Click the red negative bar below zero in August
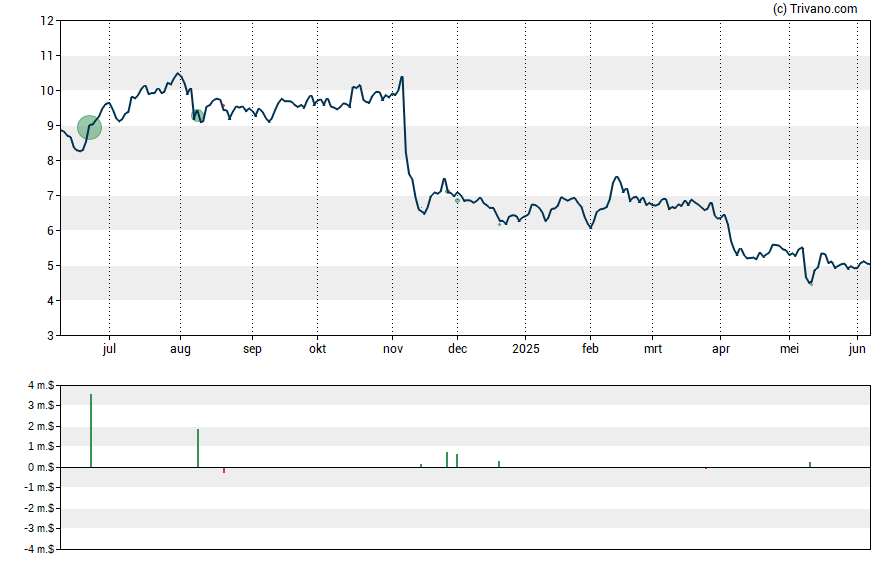The width and height of the screenshot is (888, 565). point(224,470)
